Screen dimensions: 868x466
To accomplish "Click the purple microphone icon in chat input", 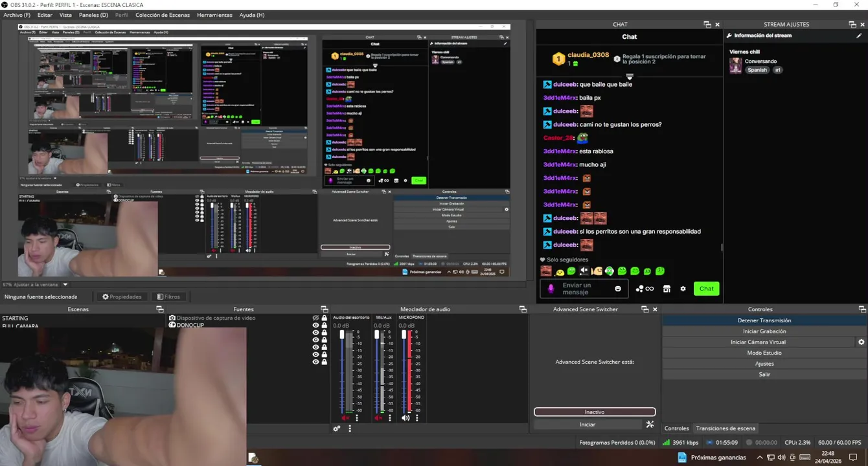I will point(551,289).
